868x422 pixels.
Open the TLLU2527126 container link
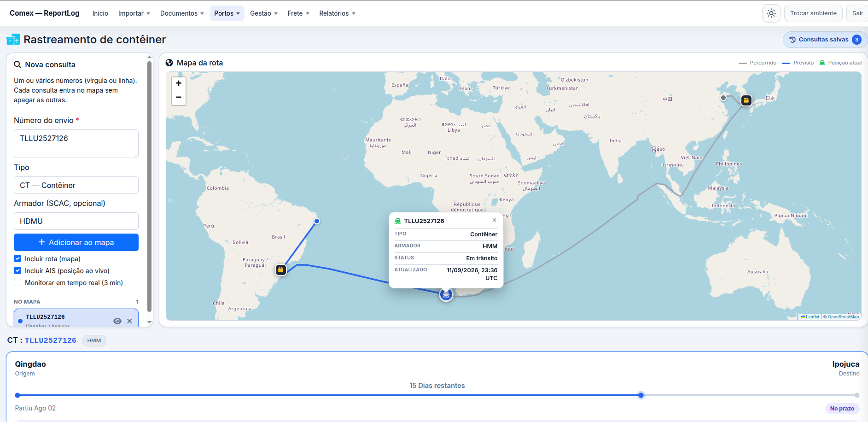coord(51,340)
